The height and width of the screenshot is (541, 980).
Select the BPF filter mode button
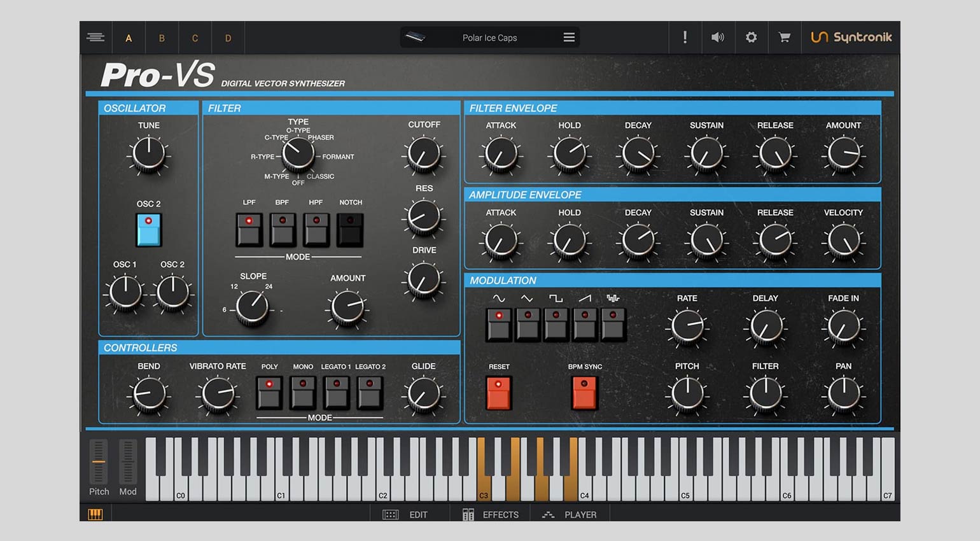[283, 229]
